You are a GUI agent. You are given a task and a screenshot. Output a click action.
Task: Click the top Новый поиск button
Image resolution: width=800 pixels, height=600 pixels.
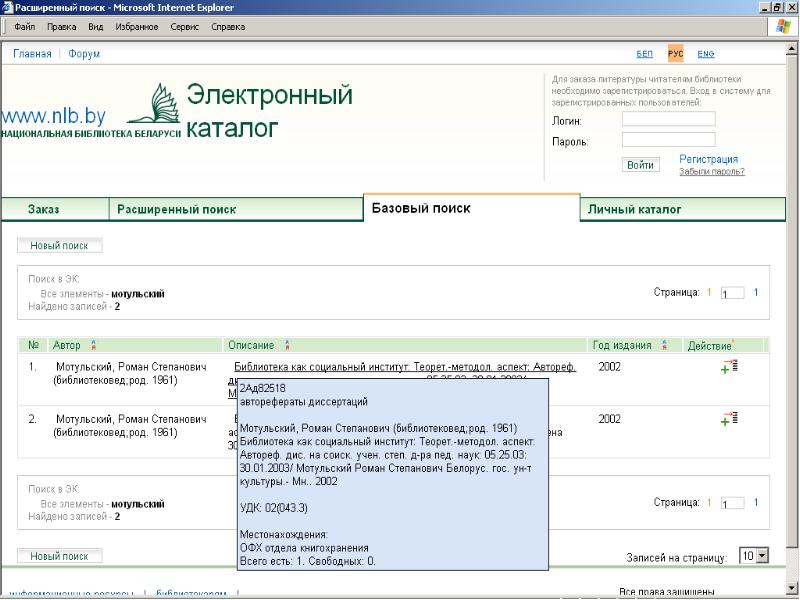pyautogui.click(x=60, y=245)
